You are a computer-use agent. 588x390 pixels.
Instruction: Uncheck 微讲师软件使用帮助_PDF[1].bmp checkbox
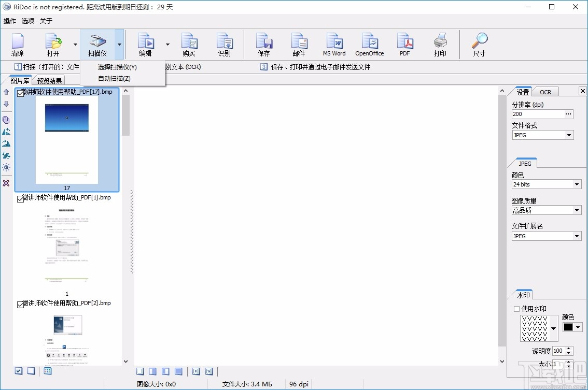[20, 199]
